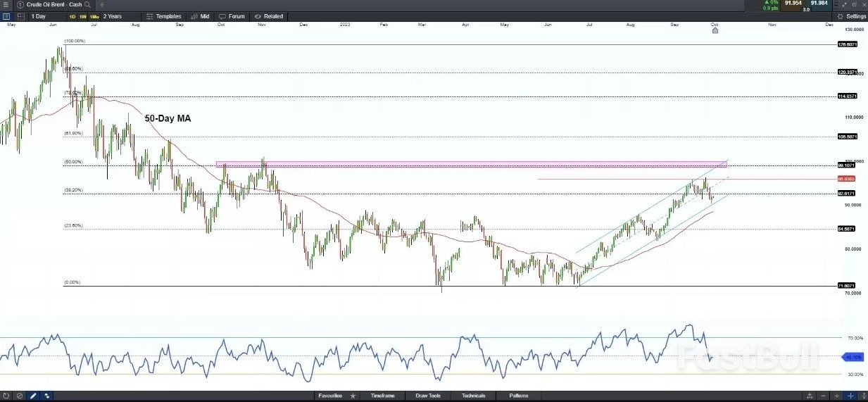The width and height of the screenshot is (868, 402).
Task: Select the pink resistance rectangle
Action: click(x=470, y=163)
